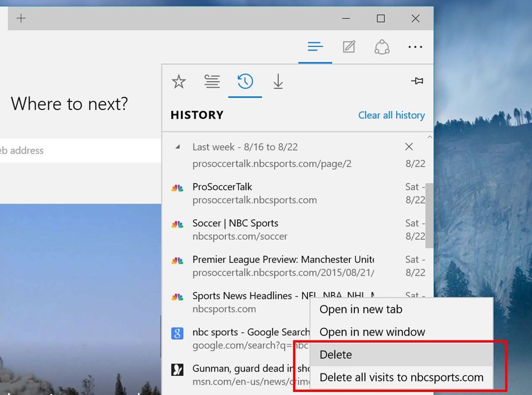Select the History clock tab

(245, 81)
